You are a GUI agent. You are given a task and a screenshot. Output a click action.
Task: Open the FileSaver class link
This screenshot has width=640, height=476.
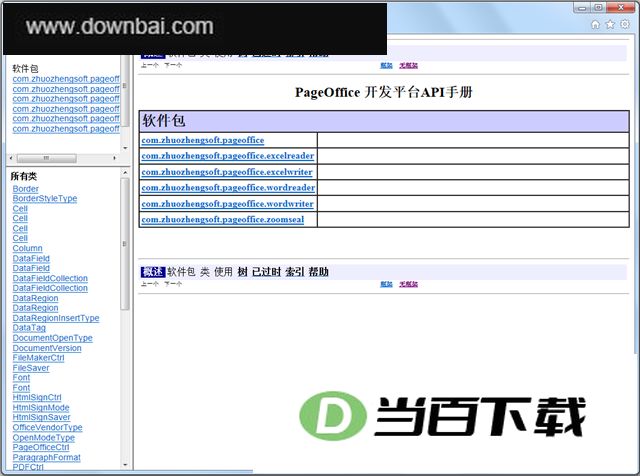click(x=31, y=368)
